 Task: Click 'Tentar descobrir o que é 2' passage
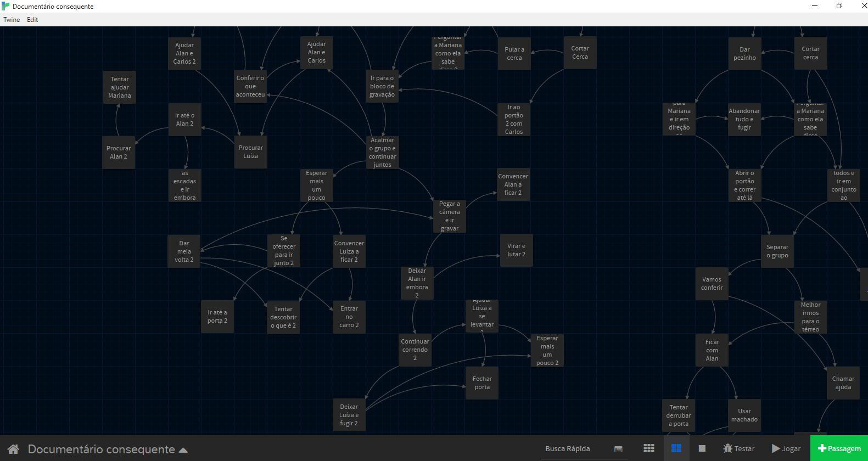pos(283,317)
